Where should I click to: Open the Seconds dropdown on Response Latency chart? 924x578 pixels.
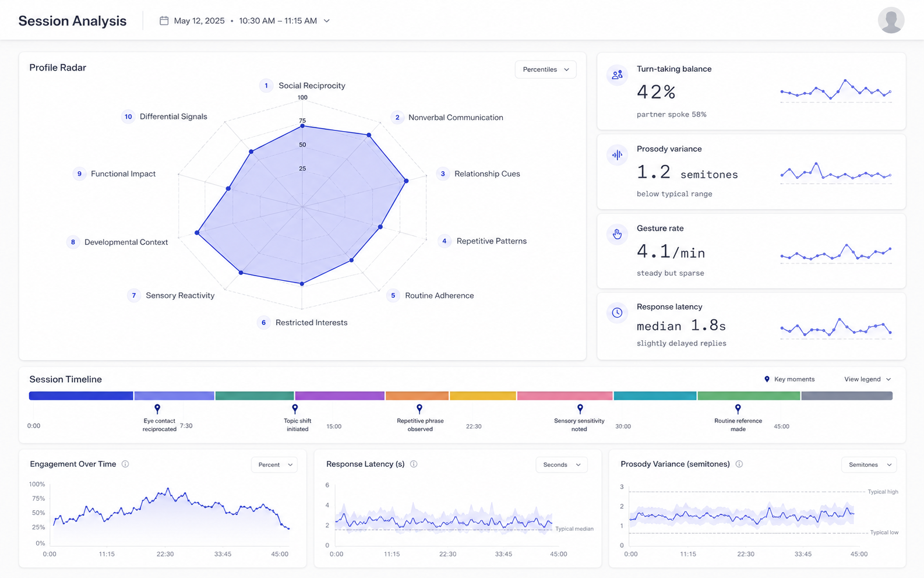(x=562, y=464)
